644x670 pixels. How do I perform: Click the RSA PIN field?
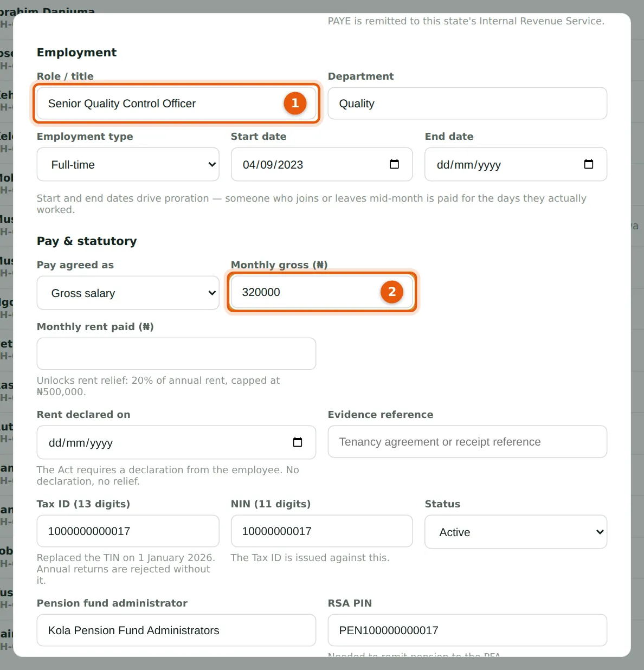467,630
